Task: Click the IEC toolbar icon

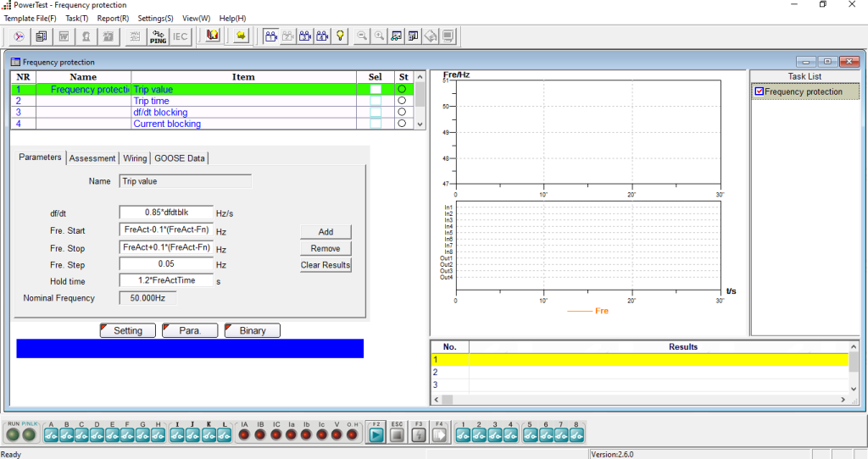Action: [x=181, y=36]
